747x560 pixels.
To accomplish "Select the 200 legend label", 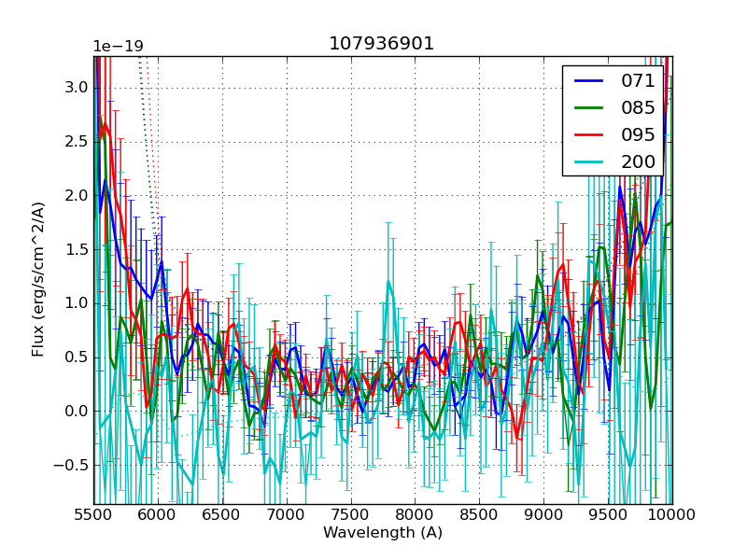I will tap(638, 161).
